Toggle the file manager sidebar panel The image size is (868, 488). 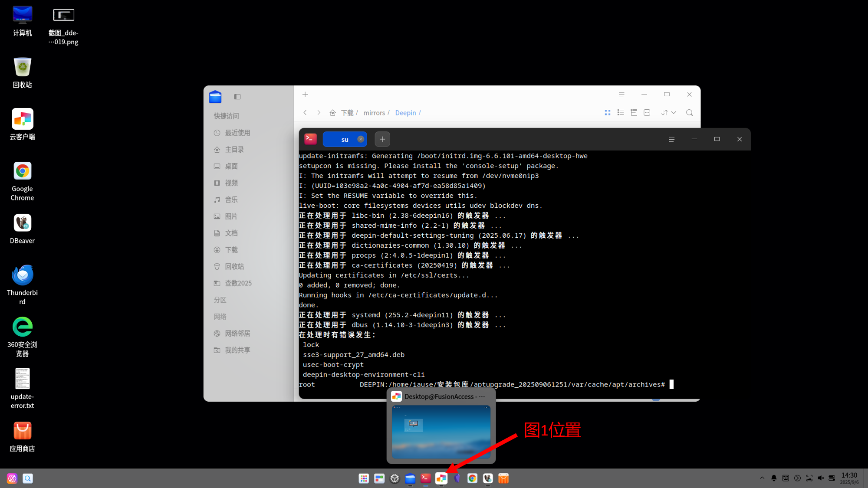[237, 97]
